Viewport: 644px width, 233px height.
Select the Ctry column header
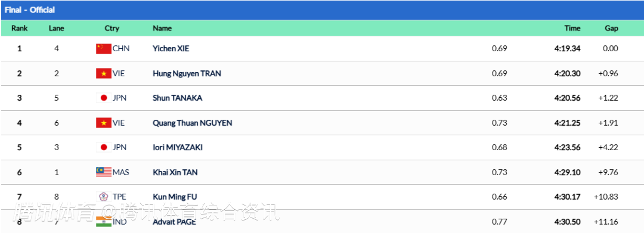tap(112, 29)
